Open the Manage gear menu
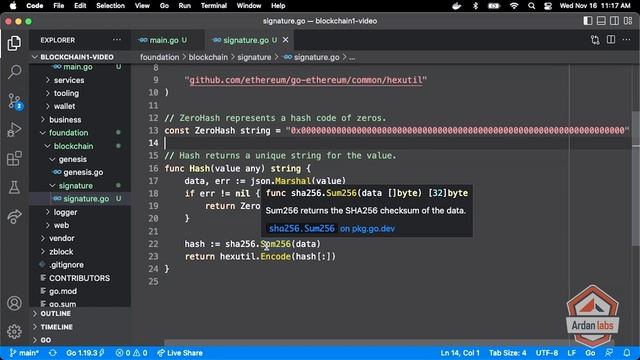Screen dimensions: 640x360 [x=14, y=331]
